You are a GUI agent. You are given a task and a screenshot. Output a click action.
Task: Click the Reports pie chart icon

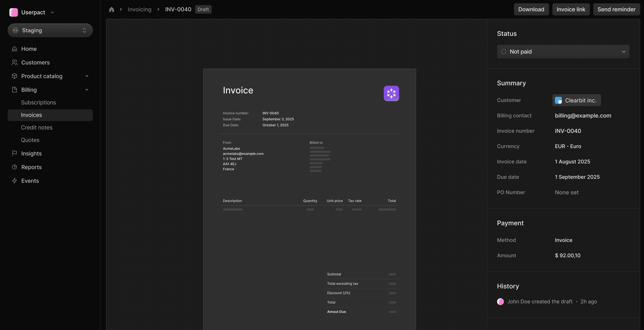pyautogui.click(x=14, y=167)
